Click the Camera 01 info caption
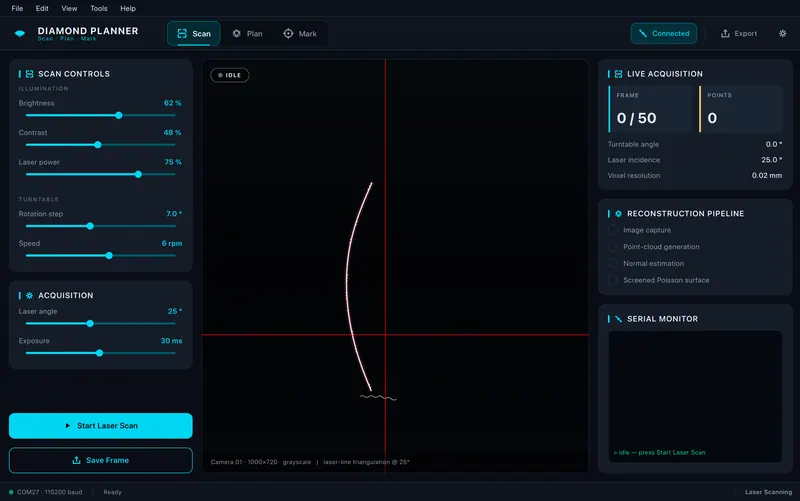Viewport: 800px width, 501px height. tap(310, 462)
